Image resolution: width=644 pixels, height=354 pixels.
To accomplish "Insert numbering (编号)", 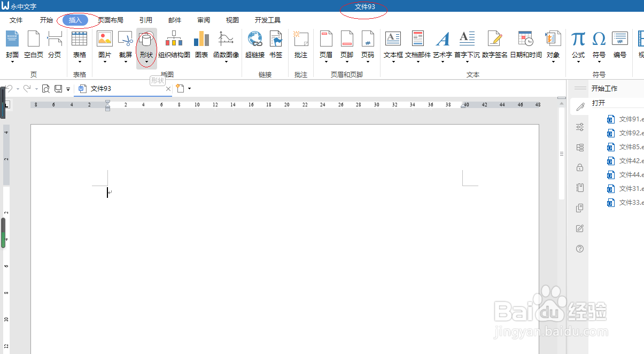I will pyautogui.click(x=620, y=43).
